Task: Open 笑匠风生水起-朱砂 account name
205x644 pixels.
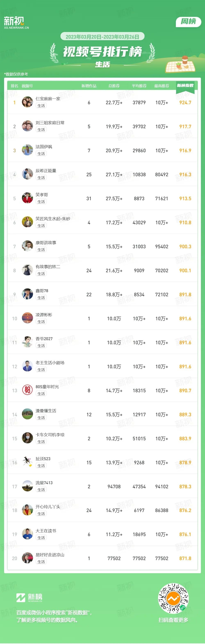Action: point(53,219)
